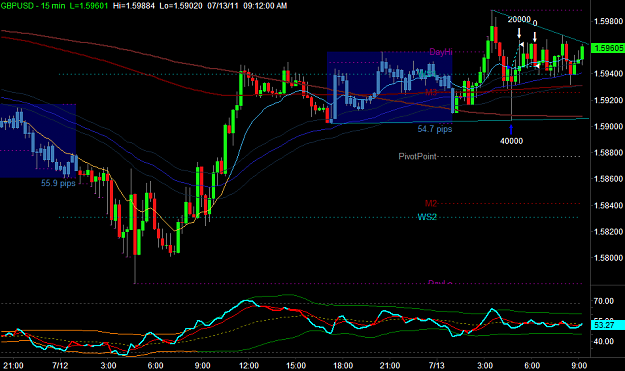The width and height of the screenshot is (625, 371).
Task: Click the 18:00 time axis label
Action: [x=343, y=365]
